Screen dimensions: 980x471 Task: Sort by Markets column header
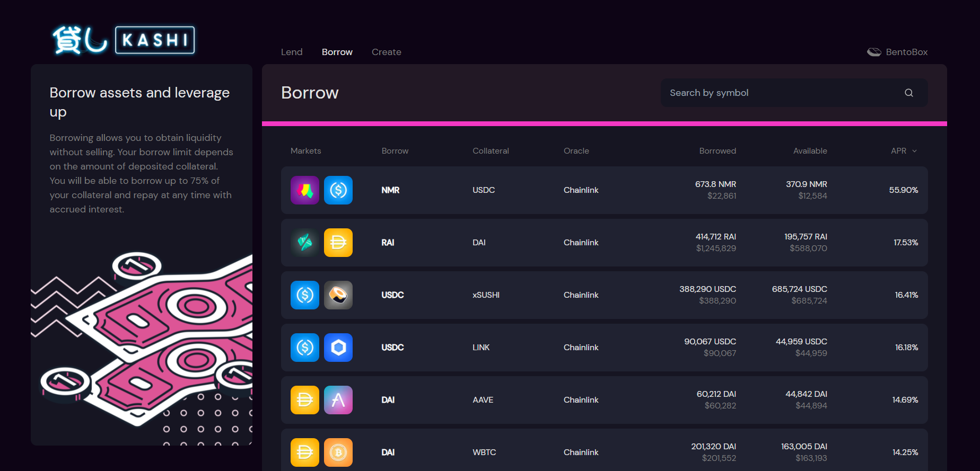click(x=306, y=151)
